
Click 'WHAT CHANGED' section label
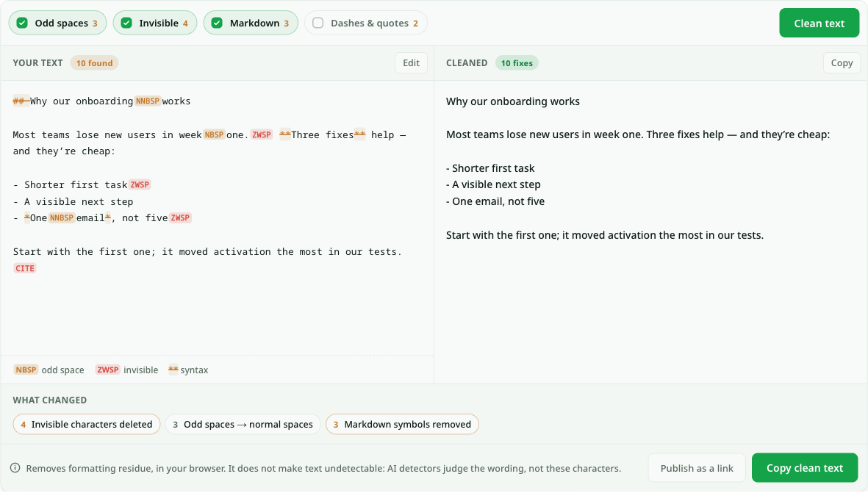(50, 400)
